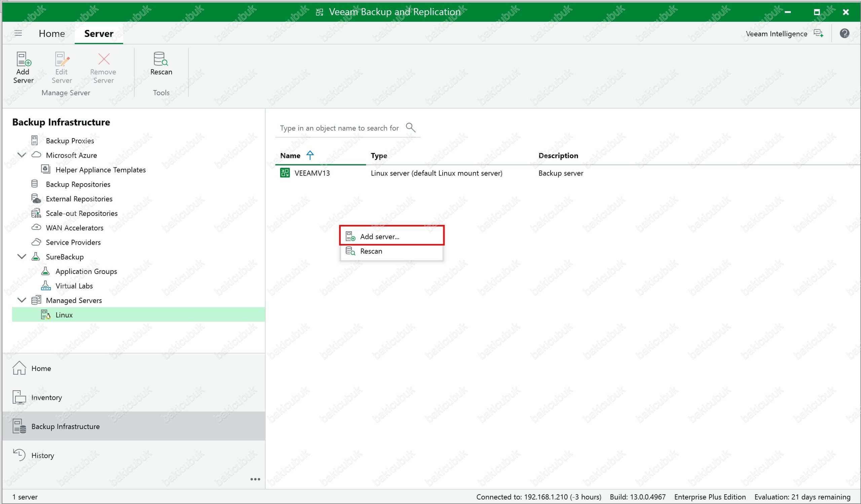Sort by the Type column header
This screenshot has width=861, height=504.
(x=379, y=156)
